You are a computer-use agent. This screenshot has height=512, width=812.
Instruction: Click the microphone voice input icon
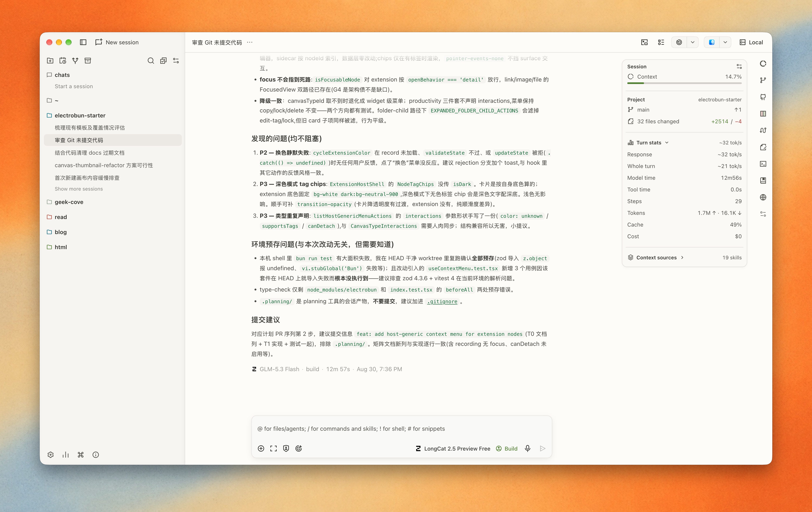coord(528,449)
